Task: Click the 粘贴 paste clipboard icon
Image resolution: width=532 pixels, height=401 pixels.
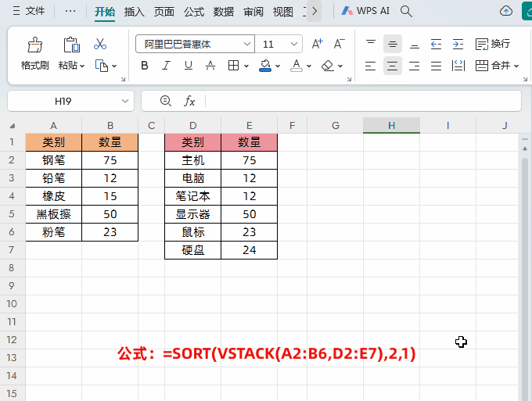Action: pyautogui.click(x=72, y=45)
